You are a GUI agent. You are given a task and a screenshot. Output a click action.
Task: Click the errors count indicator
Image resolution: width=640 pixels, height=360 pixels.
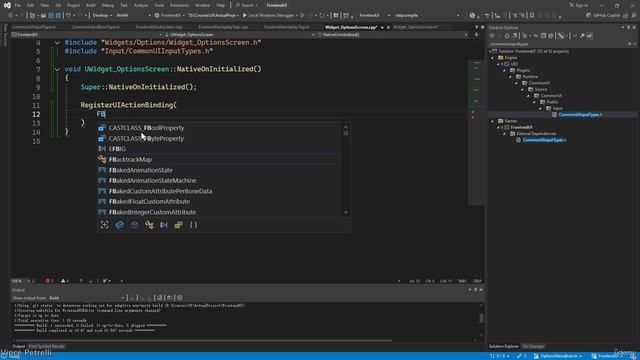click(x=49, y=281)
